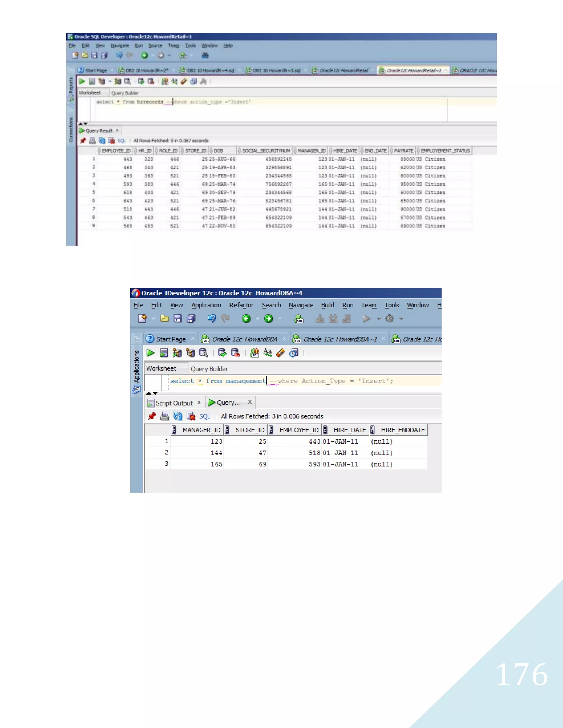
Task: Open dropdown arrow beside JDeveloper Forward button
Action: tap(280, 319)
